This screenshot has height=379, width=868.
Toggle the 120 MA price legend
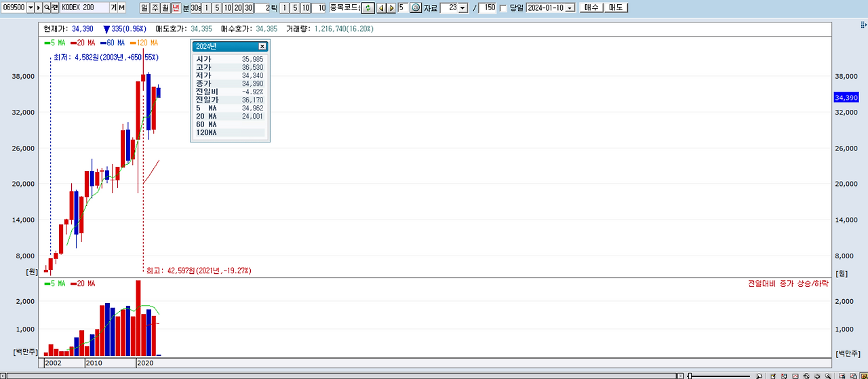[143, 42]
